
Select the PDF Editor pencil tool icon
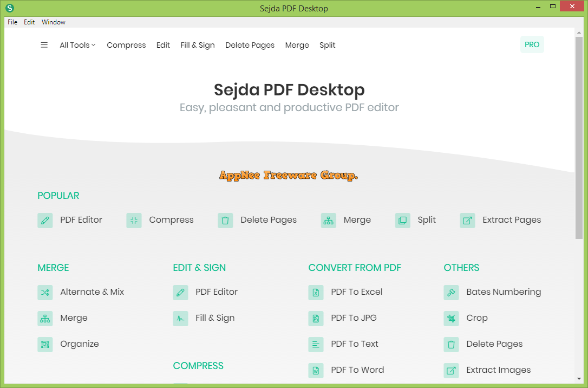(45, 220)
